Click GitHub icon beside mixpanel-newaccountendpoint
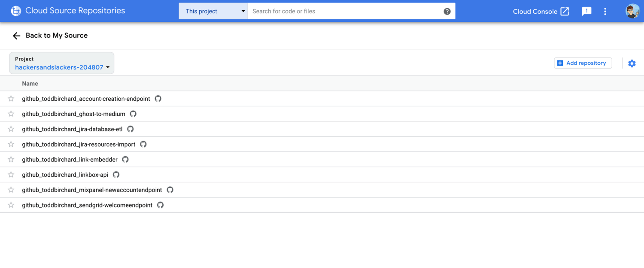This screenshot has width=644, height=268. click(170, 190)
